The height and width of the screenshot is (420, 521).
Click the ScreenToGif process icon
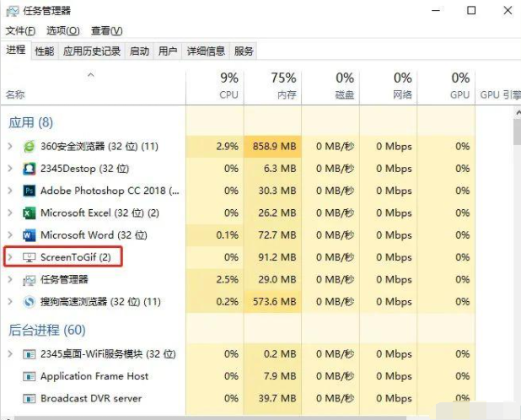[x=30, y=257]
